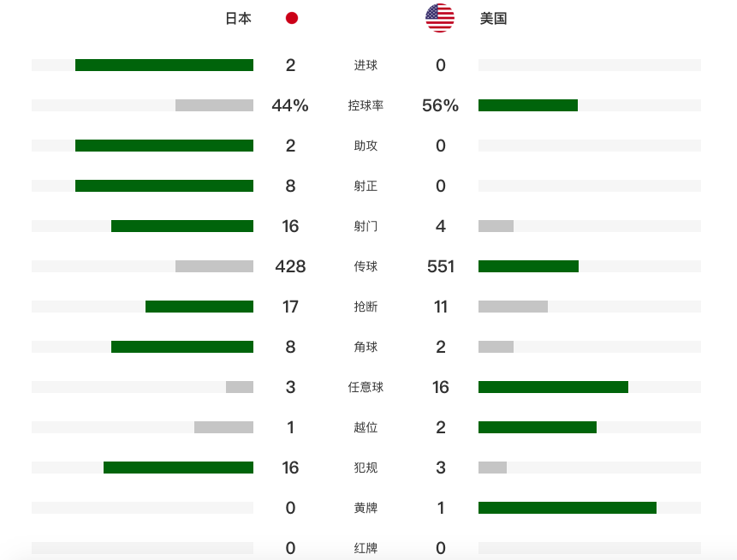Select the 控球率 stat label
The height and width of the screenshot is (560, 737).
(366, 105)
